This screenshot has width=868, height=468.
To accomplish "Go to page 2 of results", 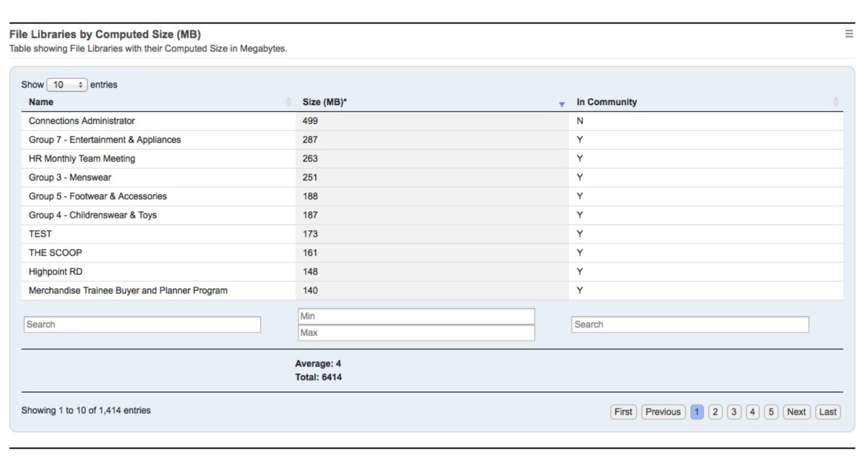I will click(x=715, y=412).
